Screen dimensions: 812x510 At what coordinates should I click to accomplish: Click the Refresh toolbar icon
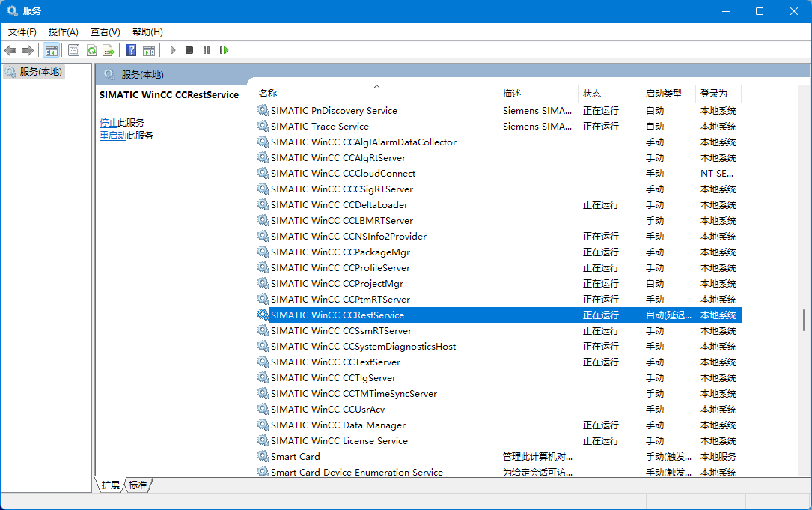91,50
